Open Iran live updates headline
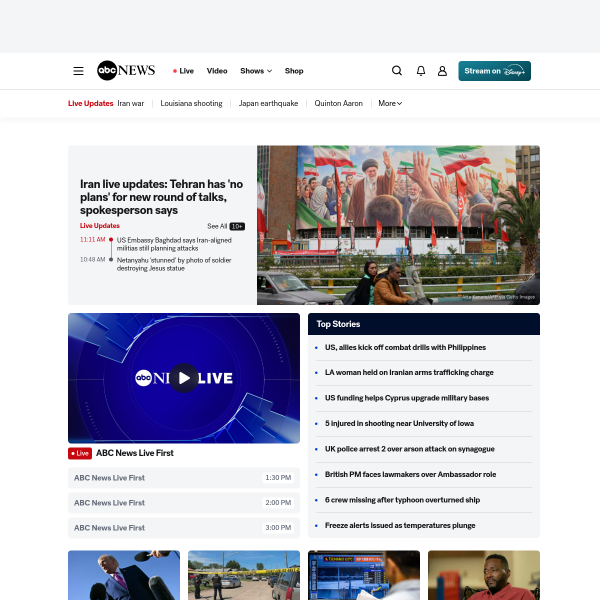Image resolution: width=600 pixels, height=600 pixels. tap(161, 197)
